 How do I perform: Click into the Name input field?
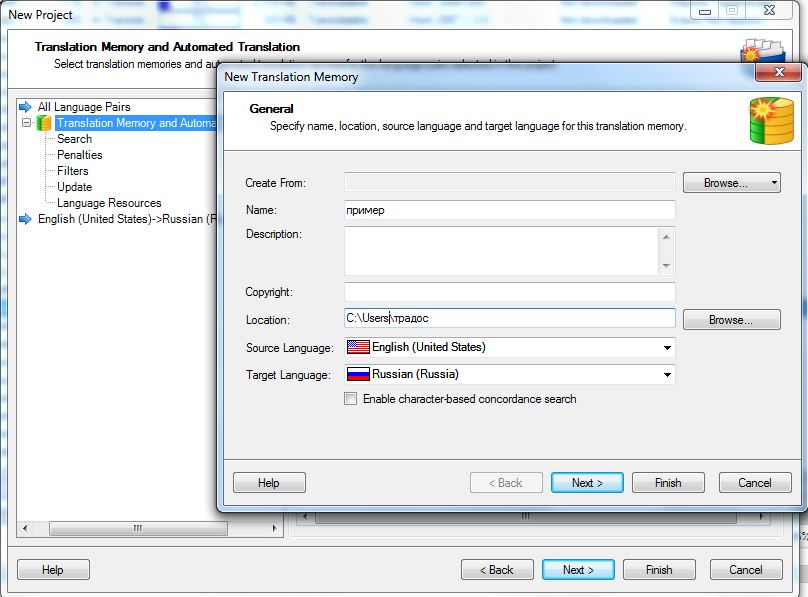pyautogui.click(x=510, y=210)
